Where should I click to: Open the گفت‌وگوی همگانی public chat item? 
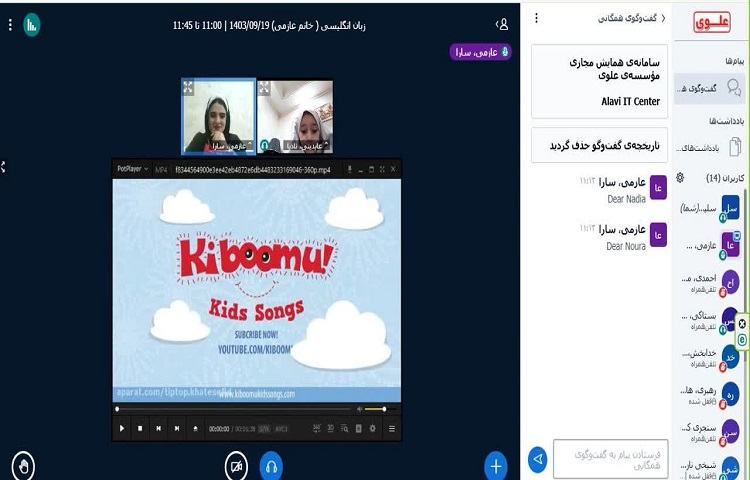[709, 88]
